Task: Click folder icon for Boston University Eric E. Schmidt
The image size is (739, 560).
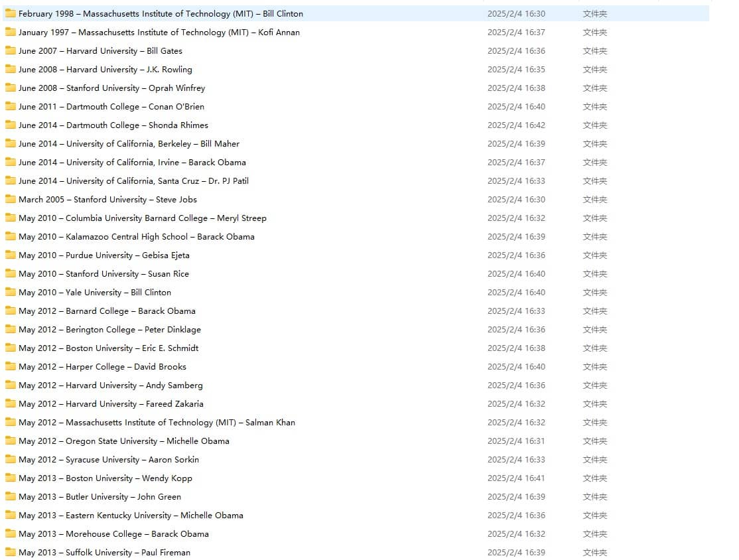Action: pos(11,348)
